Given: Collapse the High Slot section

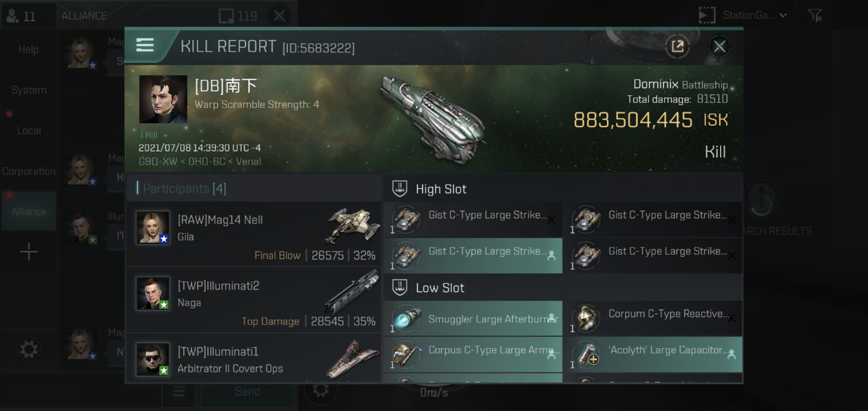Looking at the screenshot, I should tap(441, 189).
